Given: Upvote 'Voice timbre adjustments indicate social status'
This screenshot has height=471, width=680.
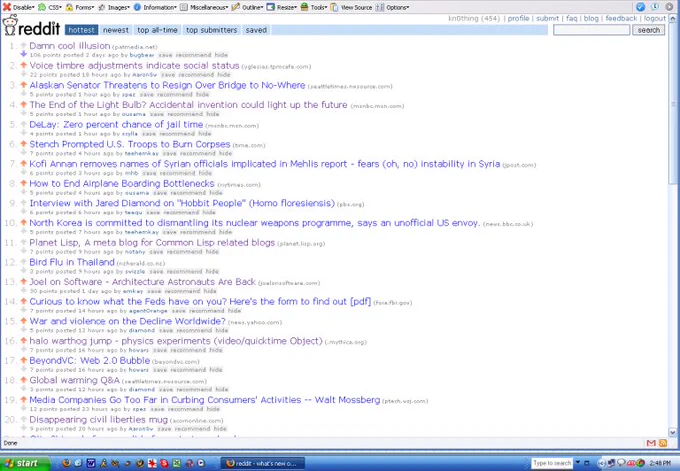Looking at the screenshot, I should 23,65.
